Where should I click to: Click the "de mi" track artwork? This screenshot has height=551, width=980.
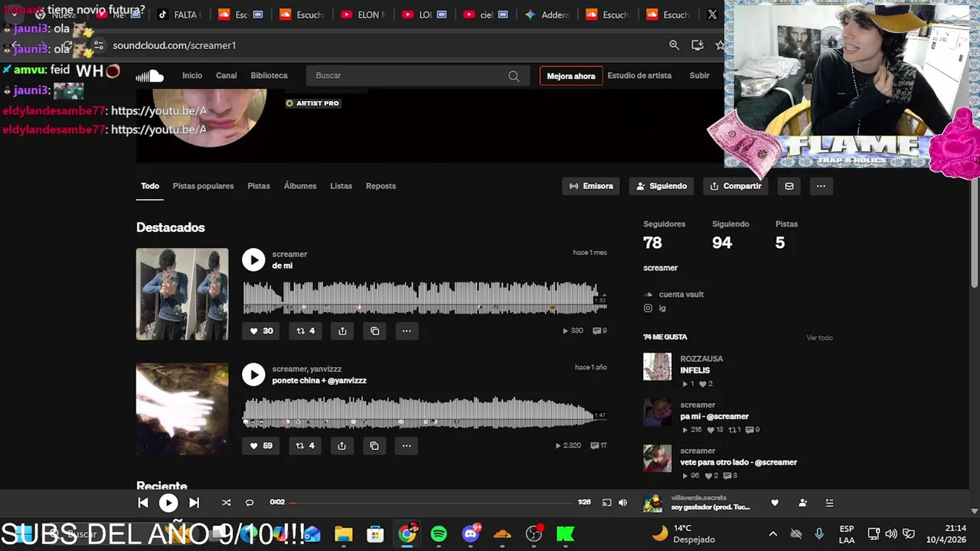[182, 294]
